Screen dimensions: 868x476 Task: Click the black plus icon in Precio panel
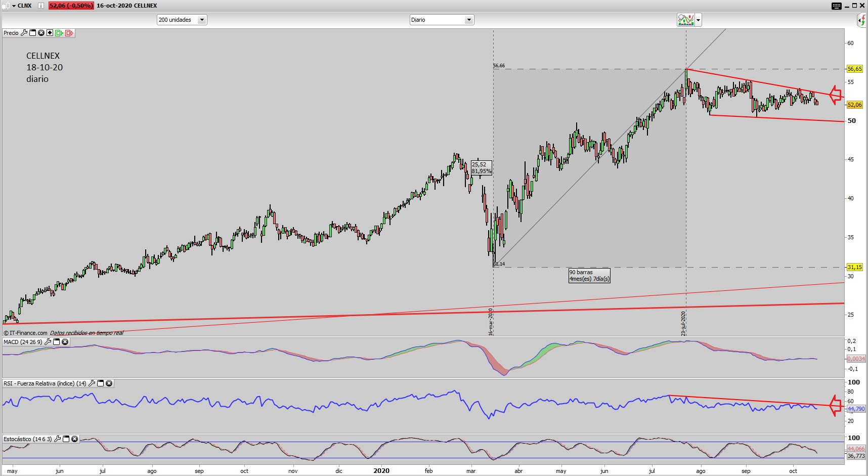[50, 33]
